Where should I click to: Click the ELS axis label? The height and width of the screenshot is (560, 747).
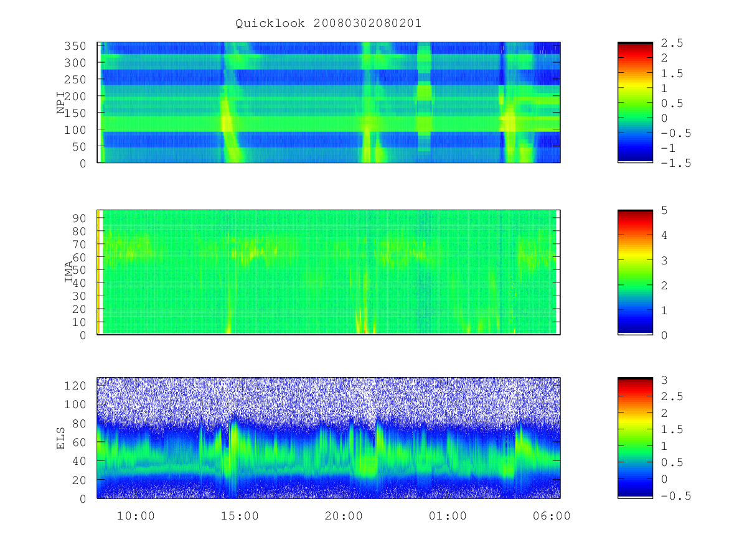click(x=61, y=438)
